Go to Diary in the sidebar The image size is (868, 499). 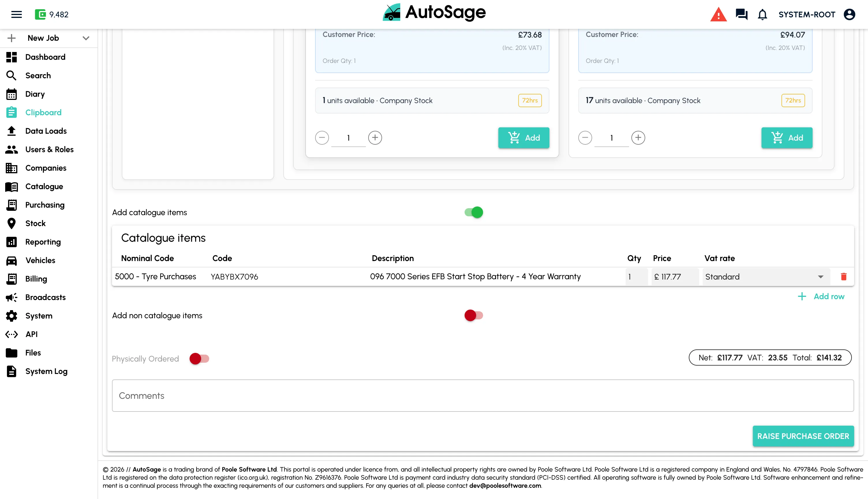coord(35,94)
